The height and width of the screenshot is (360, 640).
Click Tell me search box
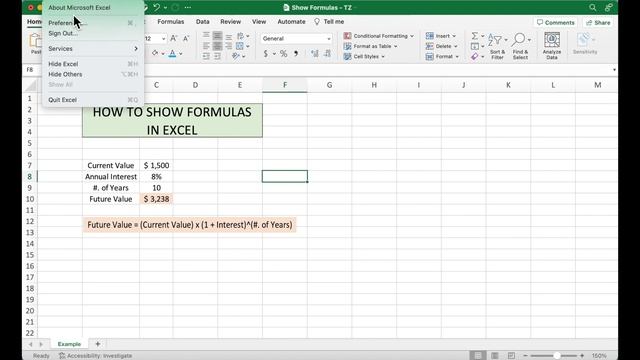coord(329,22)
